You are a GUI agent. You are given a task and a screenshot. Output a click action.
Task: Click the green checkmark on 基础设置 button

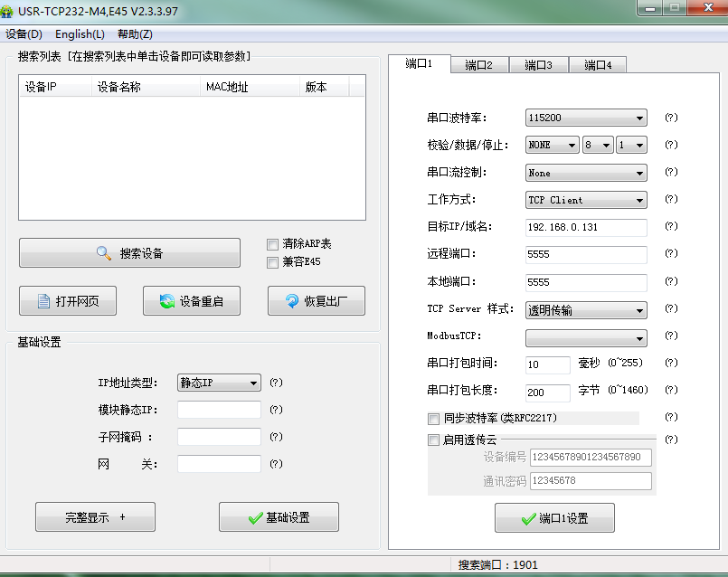(x=255, y=518)
